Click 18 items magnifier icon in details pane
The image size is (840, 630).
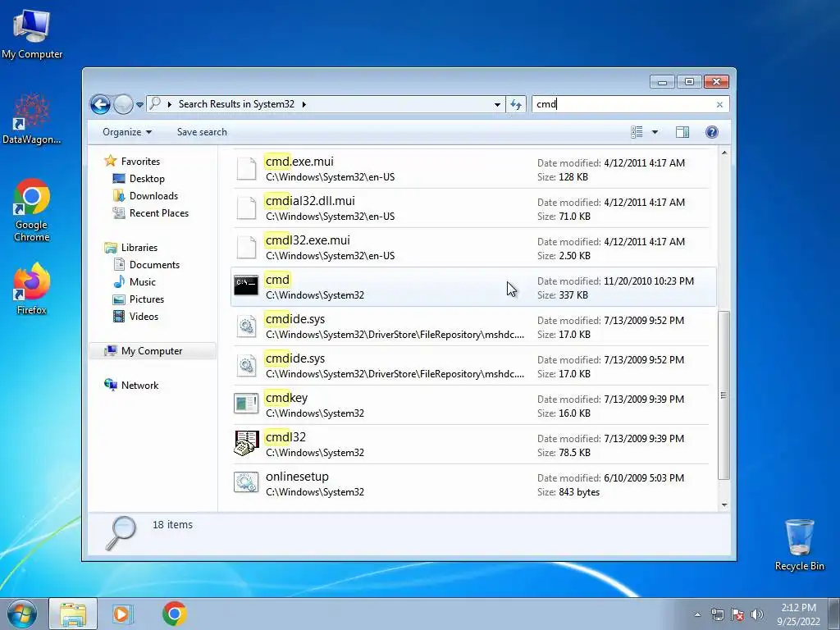pyautogui.click(x=121, y=533)
